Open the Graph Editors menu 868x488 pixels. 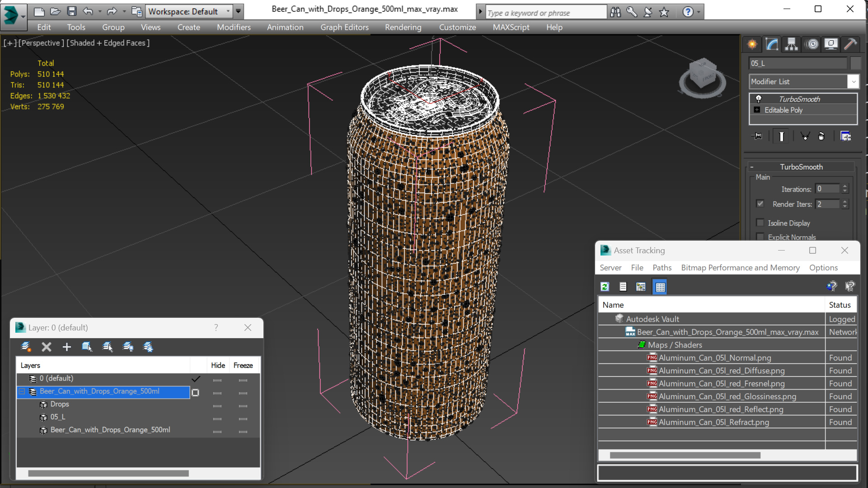[344, 27]
